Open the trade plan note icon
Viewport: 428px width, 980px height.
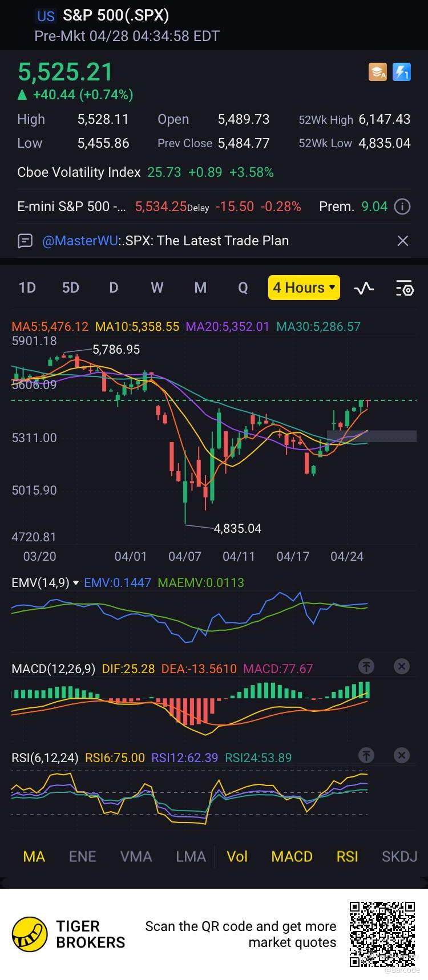click(x=25, y=241)
